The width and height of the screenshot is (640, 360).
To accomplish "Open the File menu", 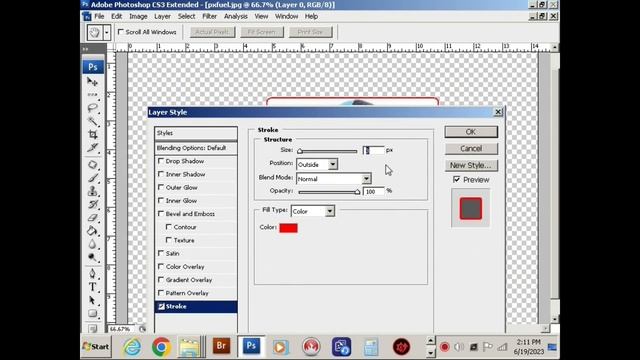I will click(99, 16).
